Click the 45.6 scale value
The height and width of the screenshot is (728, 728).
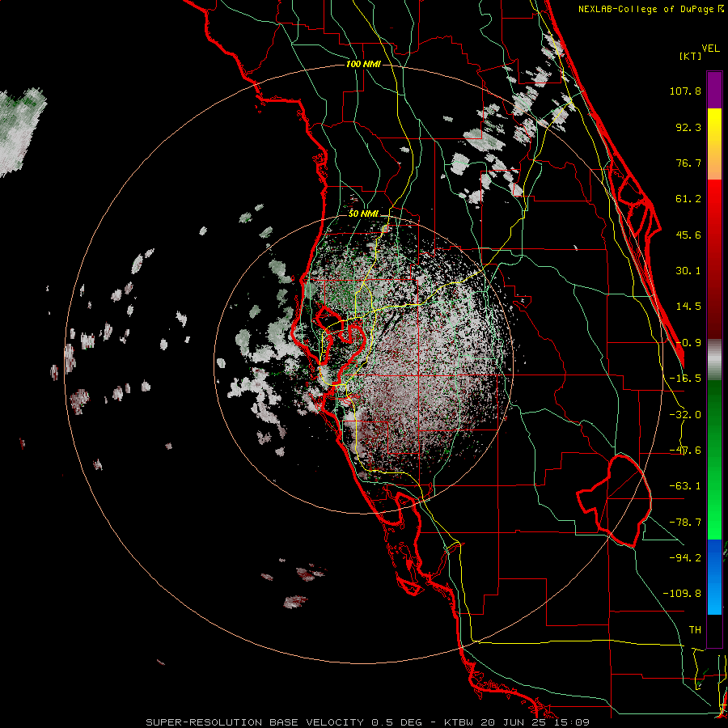click(688, 235)
